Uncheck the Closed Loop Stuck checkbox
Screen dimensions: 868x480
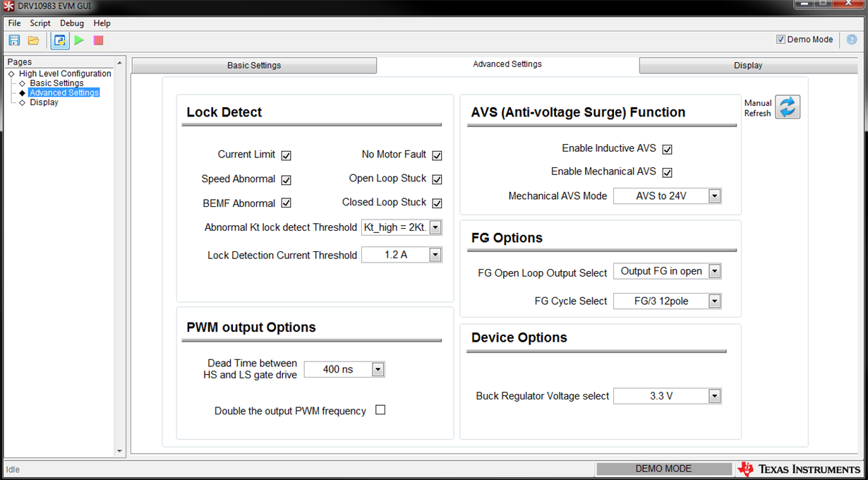pos(437,203)
